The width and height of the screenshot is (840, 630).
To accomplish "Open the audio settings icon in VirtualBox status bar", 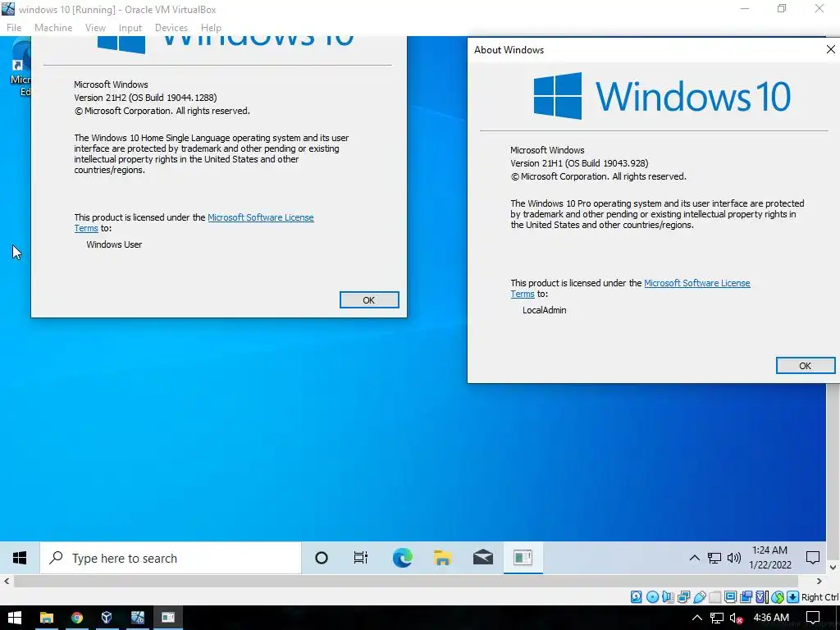I will pyautogui.click(x=668, y=596).
